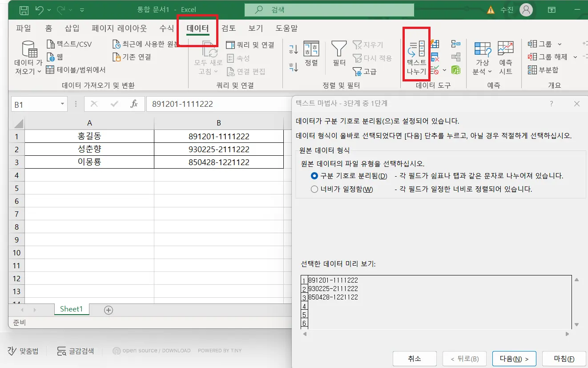
Task: Expand the 데이터 가져오기 dropdown
Action: [x=39, y=72]
